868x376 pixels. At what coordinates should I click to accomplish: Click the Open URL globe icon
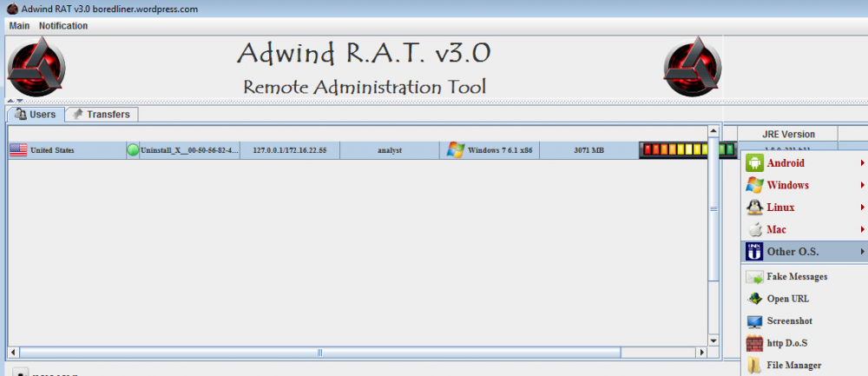[754, 299]
